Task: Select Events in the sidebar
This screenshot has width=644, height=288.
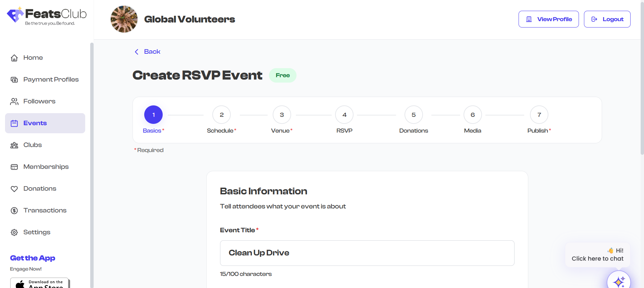Action: (45, 123)
